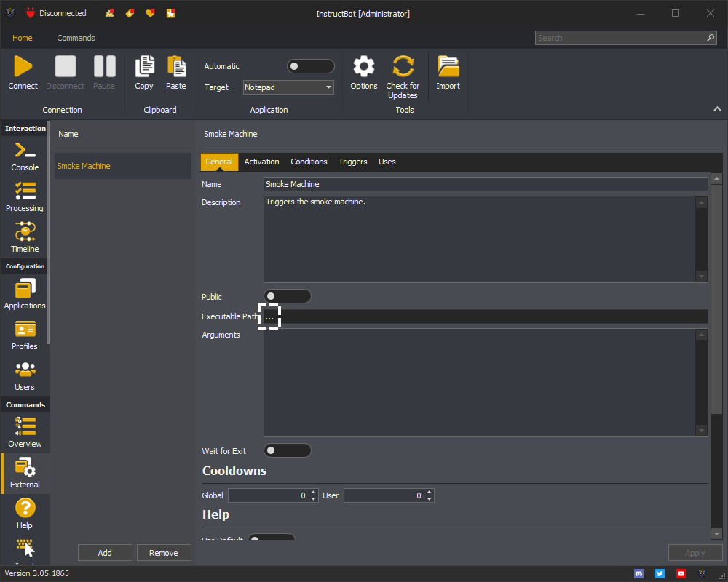The width and height of the screenshot is (728, 582).
Task: Click the Disconnect stop icon
Action: click(65, 66)
